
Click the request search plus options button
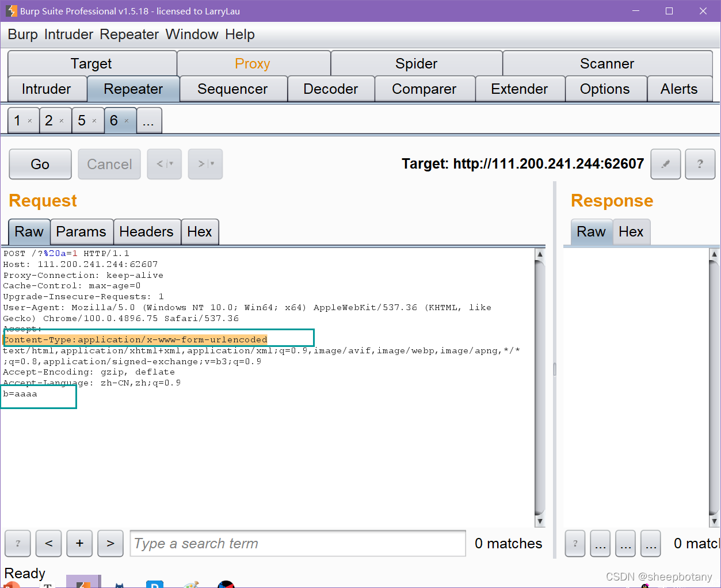[80, 543]
